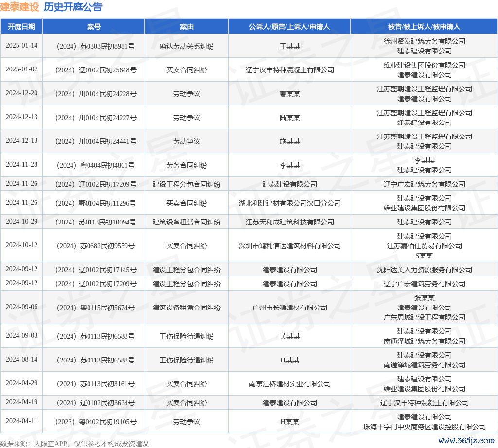Click "维业建设集团股份有限公司" in the 2024-04-29 row

(x=424, y=389)
